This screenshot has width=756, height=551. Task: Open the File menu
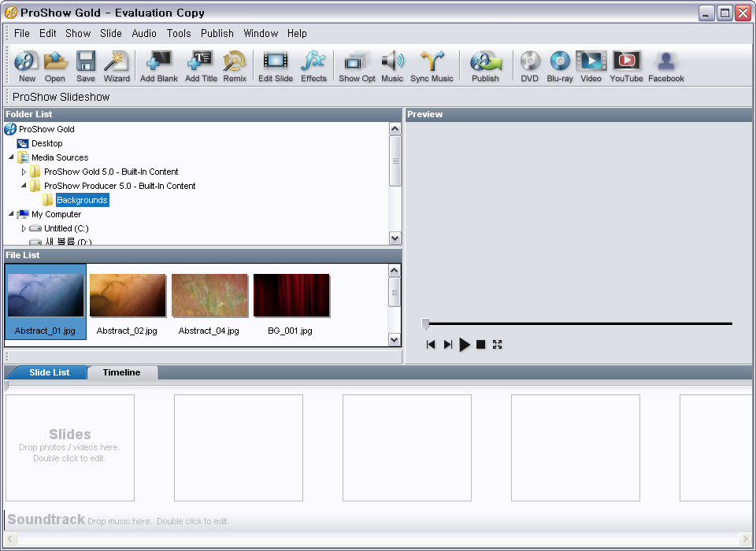tap(22, 33)
